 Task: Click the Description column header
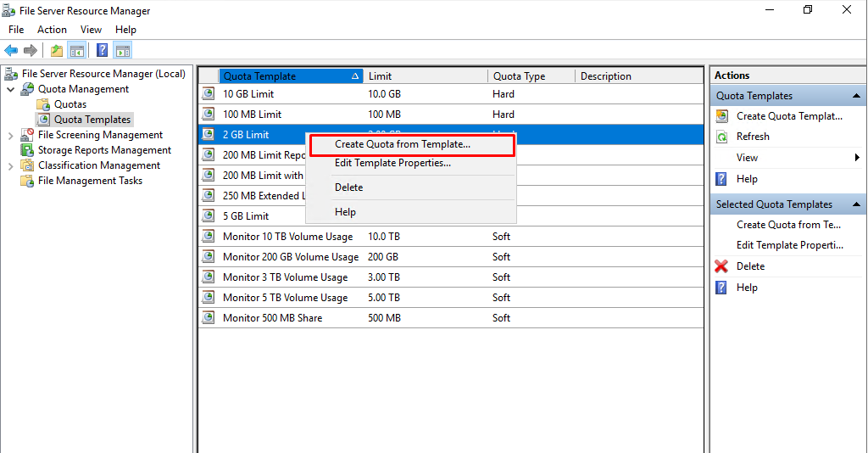point(639,75)
